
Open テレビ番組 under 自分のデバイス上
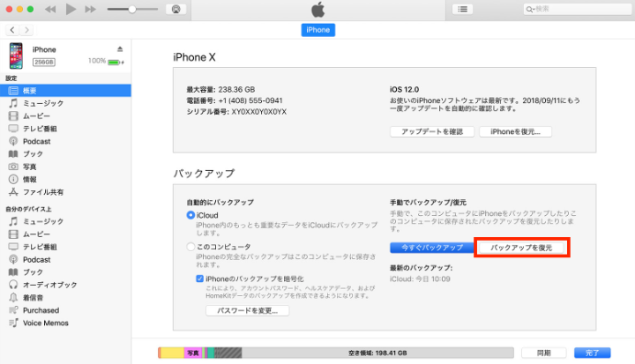point(65,247)
